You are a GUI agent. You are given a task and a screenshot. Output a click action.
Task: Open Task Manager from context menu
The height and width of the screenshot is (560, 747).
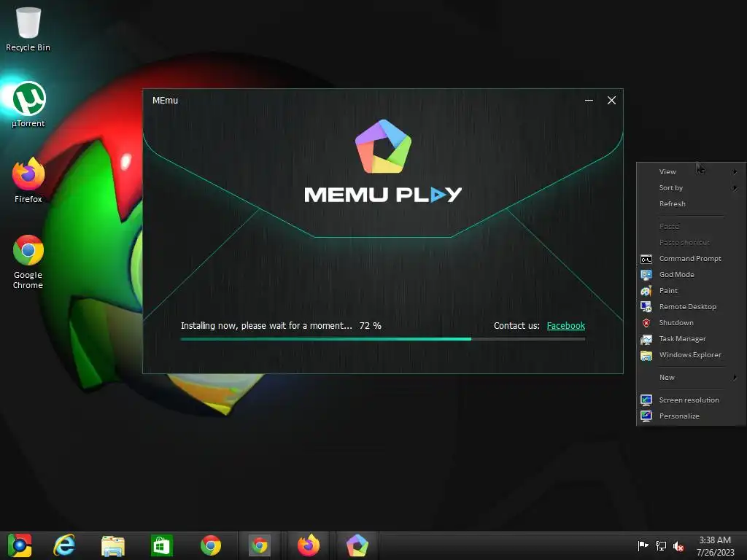pos(692,339)
